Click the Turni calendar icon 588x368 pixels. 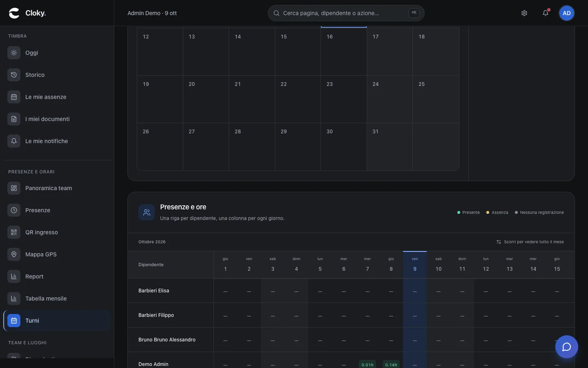click(x=14, y=321)
